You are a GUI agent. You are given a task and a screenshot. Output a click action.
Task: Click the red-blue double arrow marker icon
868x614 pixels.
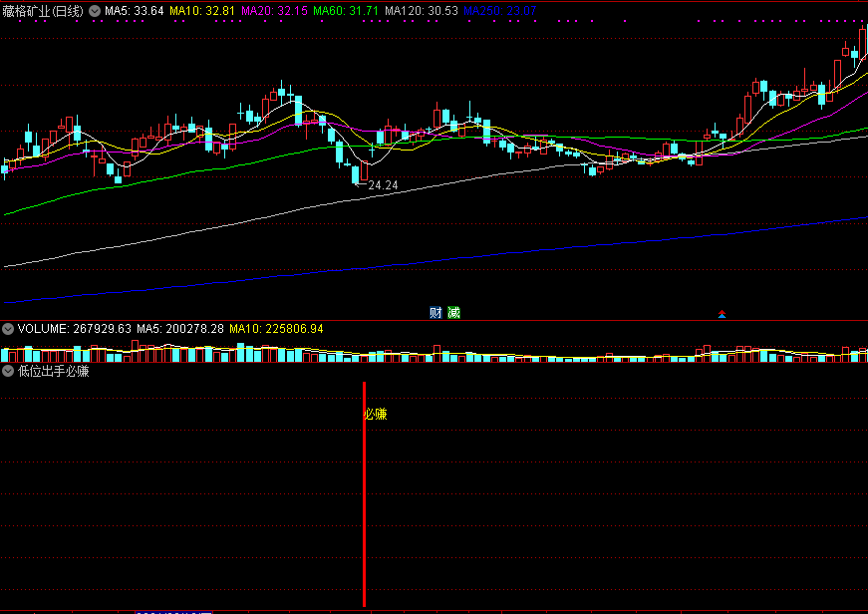tap(722, 314)
